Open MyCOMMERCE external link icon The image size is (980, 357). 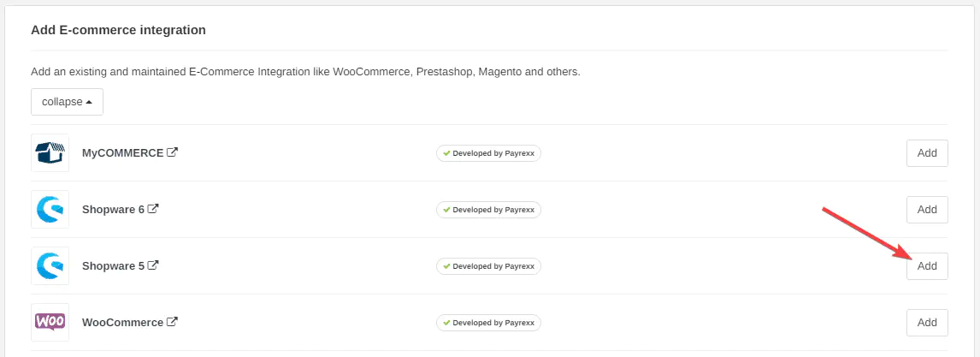click(173, 152)
